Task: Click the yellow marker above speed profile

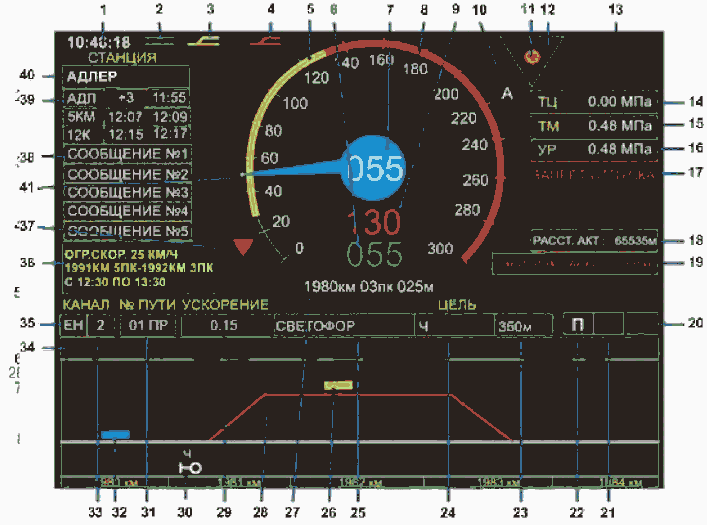Action: 338,385
